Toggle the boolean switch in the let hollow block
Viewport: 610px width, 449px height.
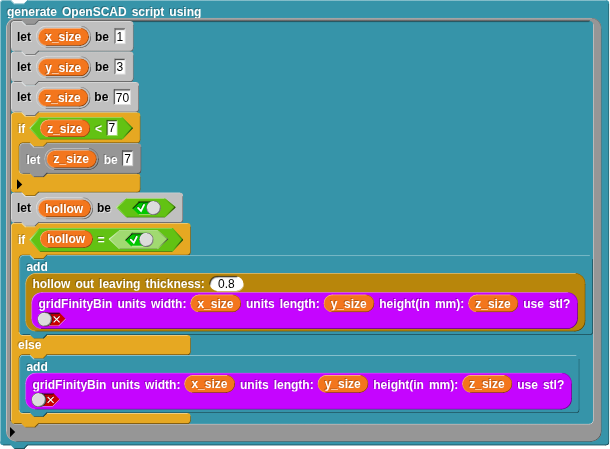pos(146,208)
